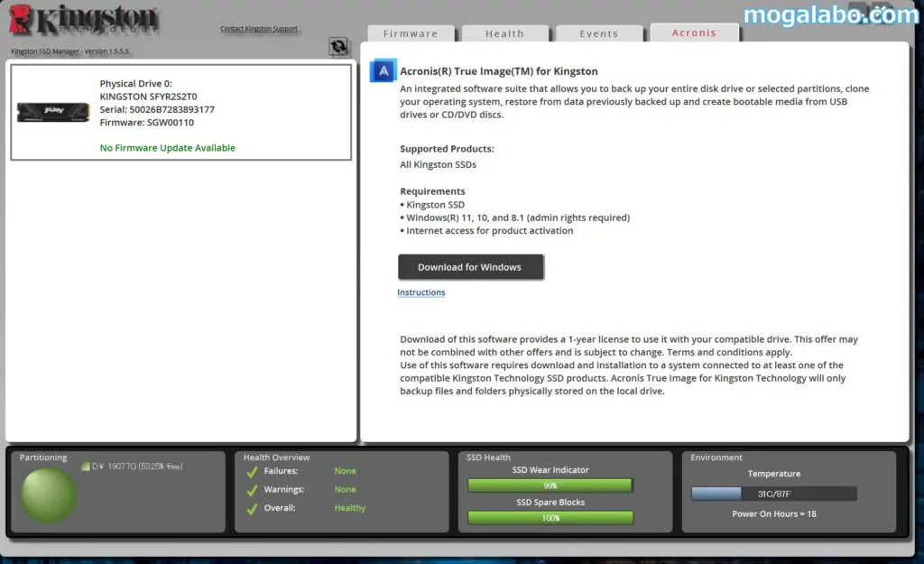Click the Temperature gauge showing 31C/87F

773,493
